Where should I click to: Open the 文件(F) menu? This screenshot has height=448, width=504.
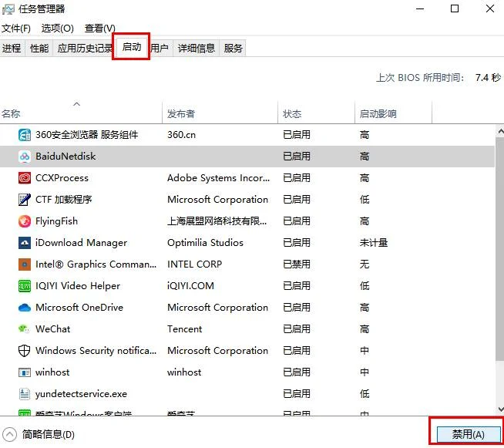(x=16, y=29)
